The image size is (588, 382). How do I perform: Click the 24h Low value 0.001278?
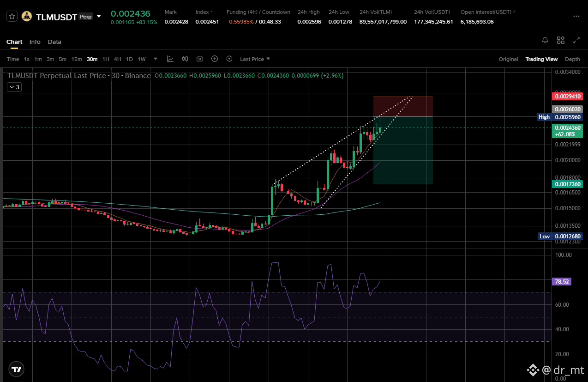341,22
